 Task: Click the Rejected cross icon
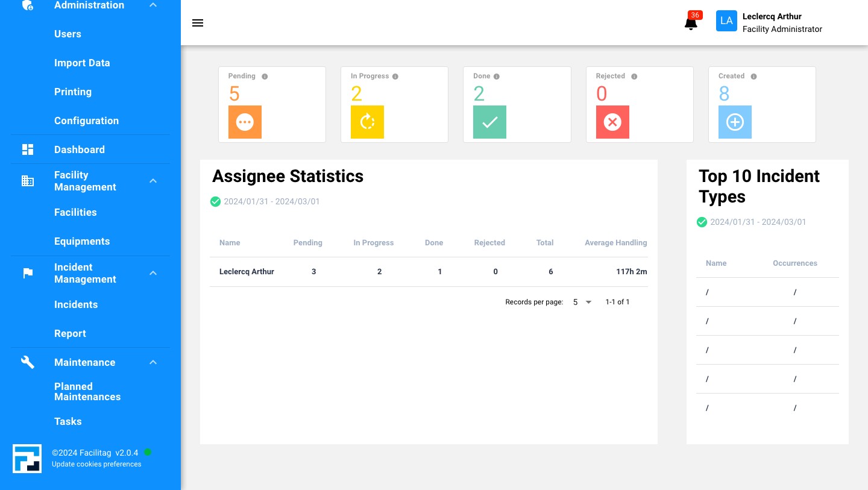click(612, 122)
